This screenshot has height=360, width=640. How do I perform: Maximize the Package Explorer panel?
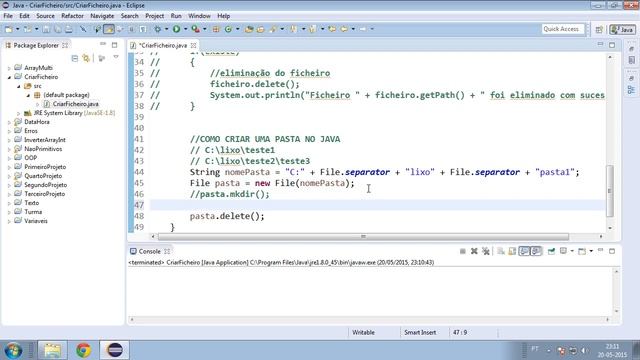coord(115,45)
